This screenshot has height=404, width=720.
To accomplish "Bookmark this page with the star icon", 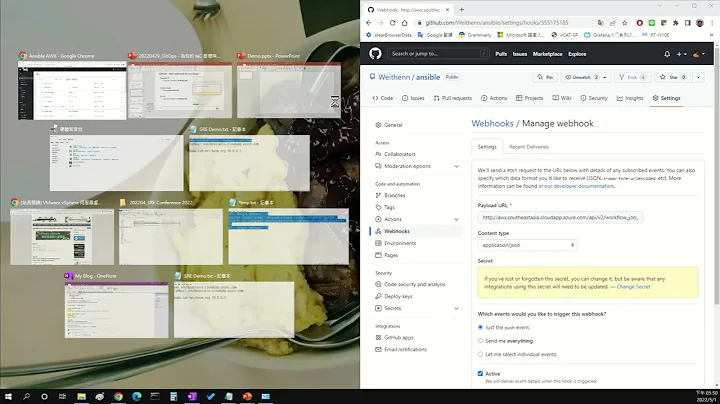I will [624, 22].
